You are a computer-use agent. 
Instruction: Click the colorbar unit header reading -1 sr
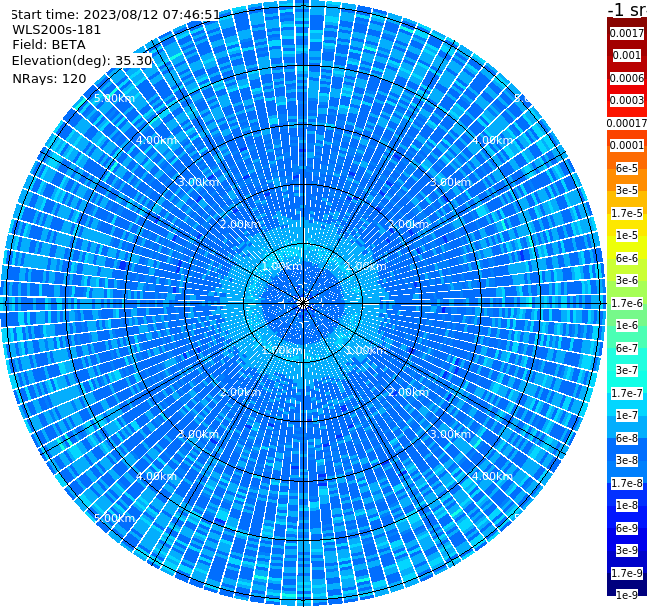pos(627,10)
